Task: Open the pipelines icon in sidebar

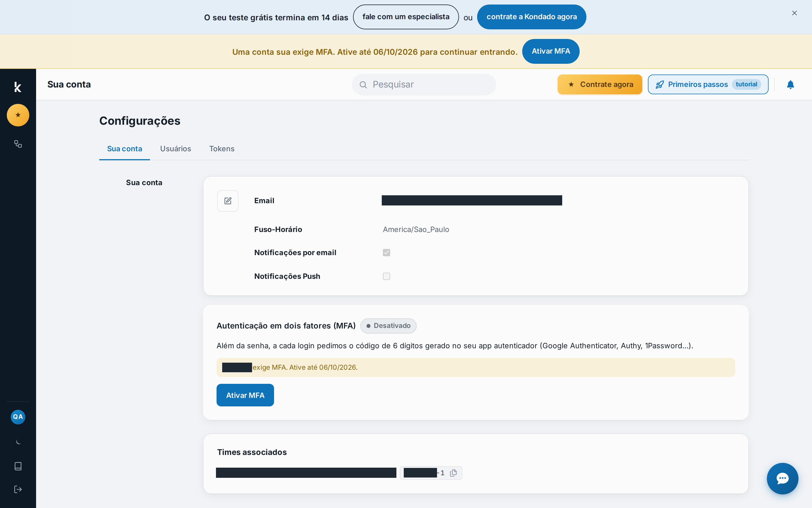Action: pyautogui.click(x=18, y=144)
